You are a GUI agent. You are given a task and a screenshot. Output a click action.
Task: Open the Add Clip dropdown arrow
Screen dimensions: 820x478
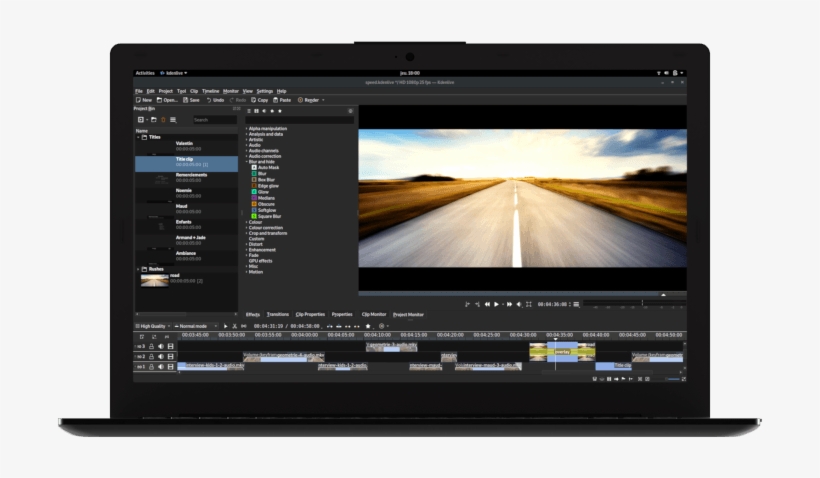(146, 120)
